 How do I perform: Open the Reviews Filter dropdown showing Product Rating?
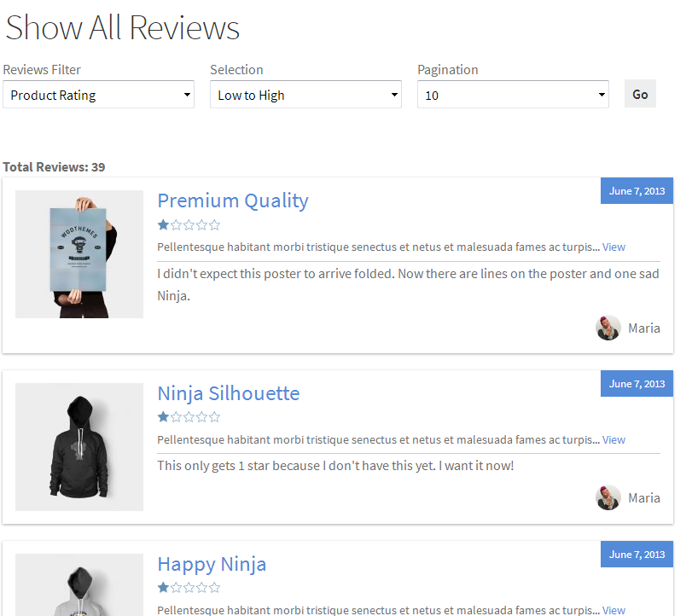click(98, 95)
